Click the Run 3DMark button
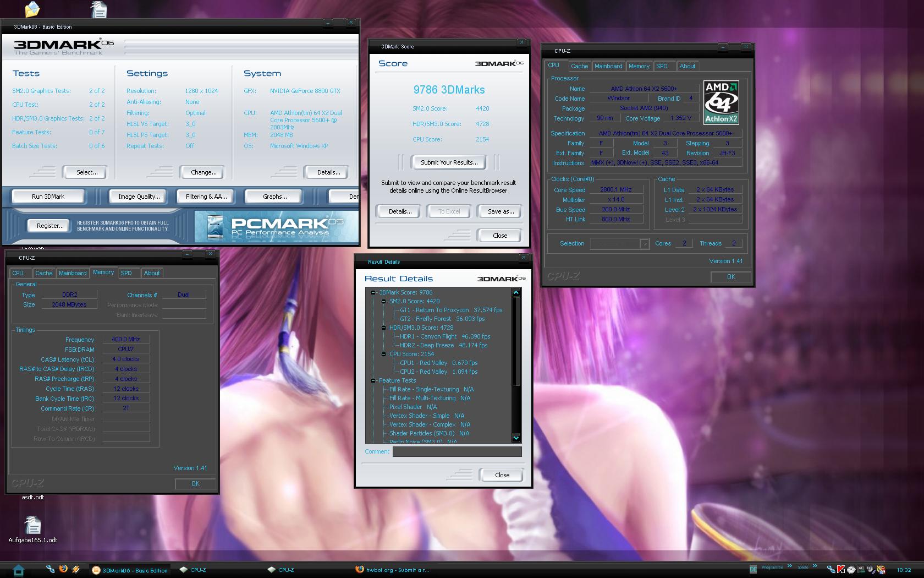 point(48,197)
